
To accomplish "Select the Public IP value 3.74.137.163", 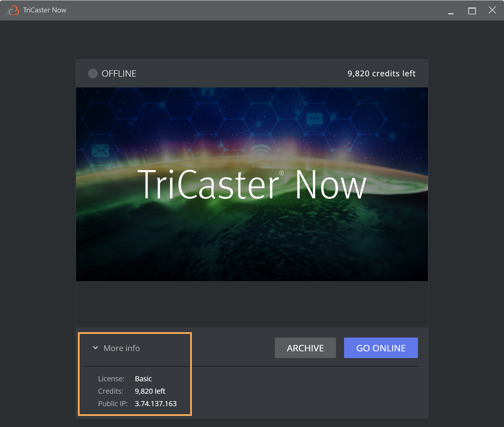I will pyautogui.click(x=156, y=403).
